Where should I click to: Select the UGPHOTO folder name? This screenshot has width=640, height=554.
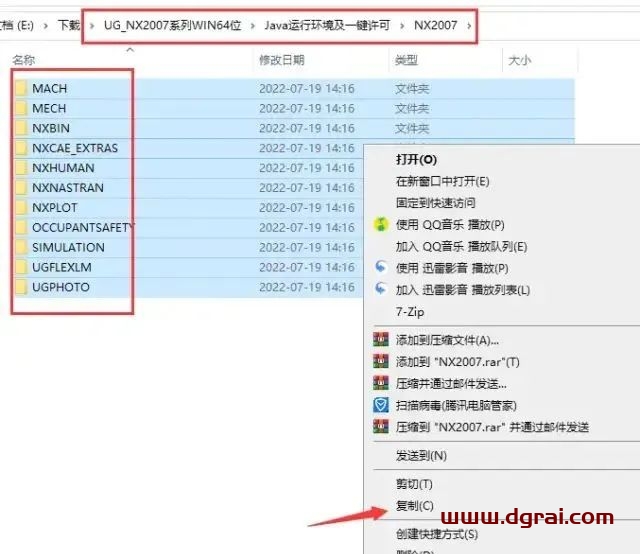click(x=61, y=287)
